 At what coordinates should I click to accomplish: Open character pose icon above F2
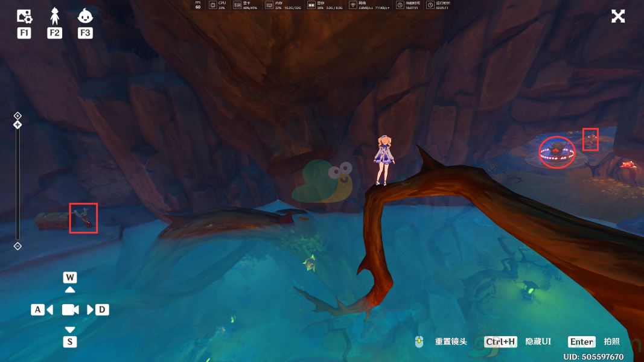coord(55,16)
